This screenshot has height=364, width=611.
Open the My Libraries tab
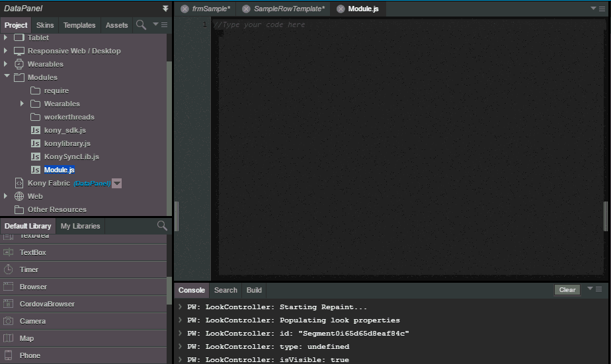click(x=80, y=226)
